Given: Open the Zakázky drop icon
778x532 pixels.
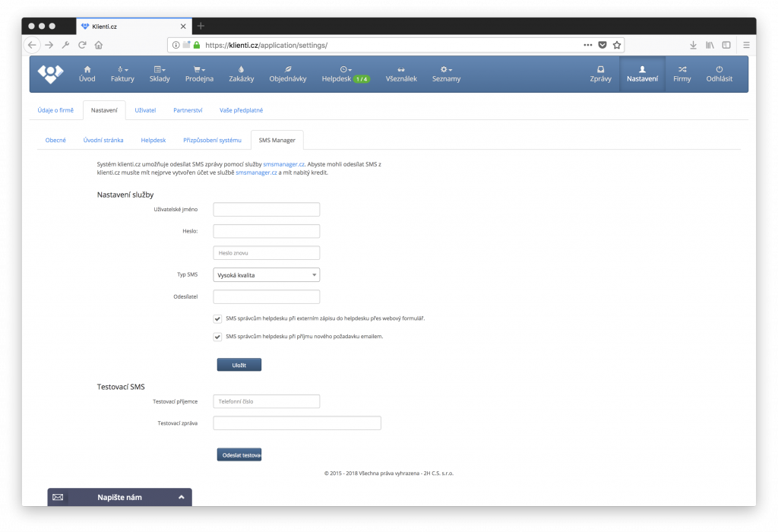Looking at the screenshot, I should pos(241,69).
